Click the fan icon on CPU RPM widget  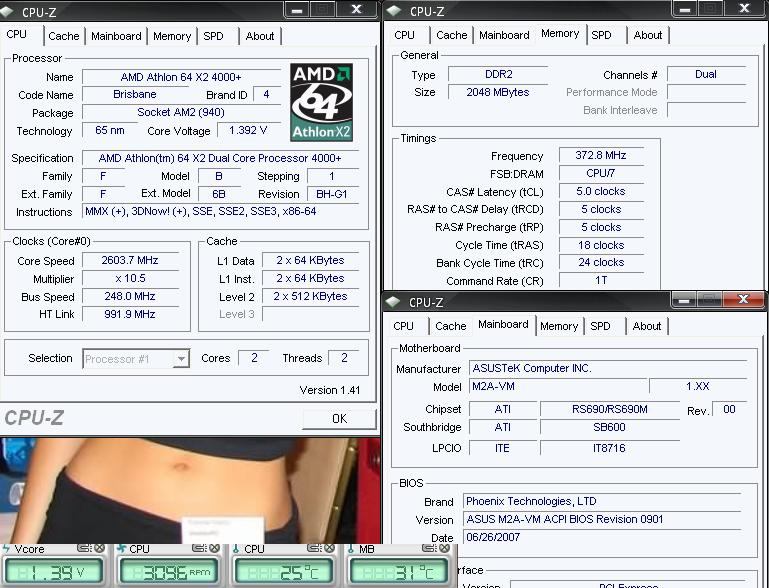coord(121,549)
